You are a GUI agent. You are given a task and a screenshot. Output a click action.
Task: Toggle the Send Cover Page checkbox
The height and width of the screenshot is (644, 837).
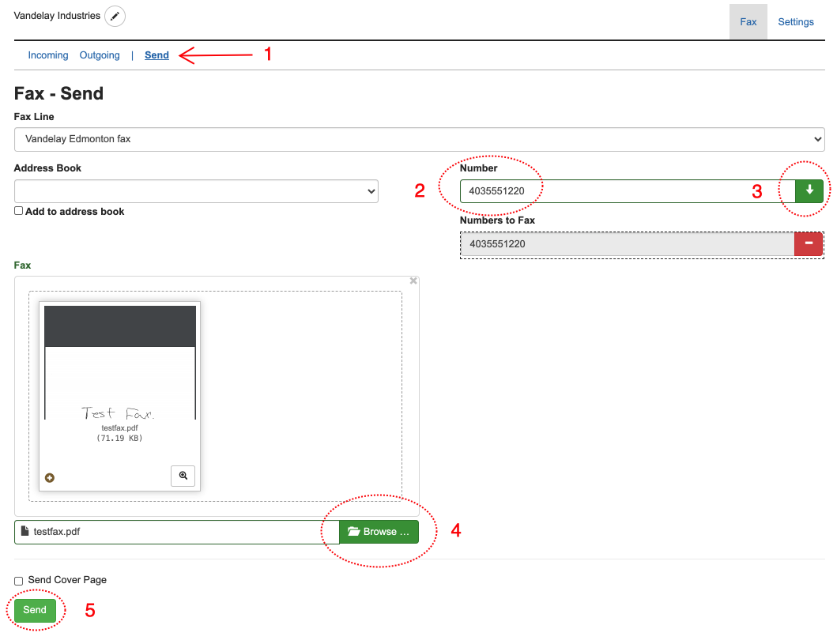(19, 581)
